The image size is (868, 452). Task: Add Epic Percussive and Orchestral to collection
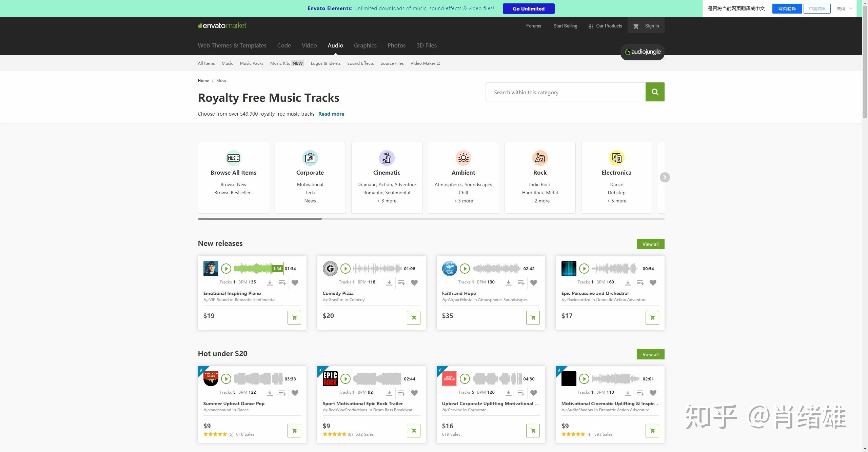pos(640,282)
